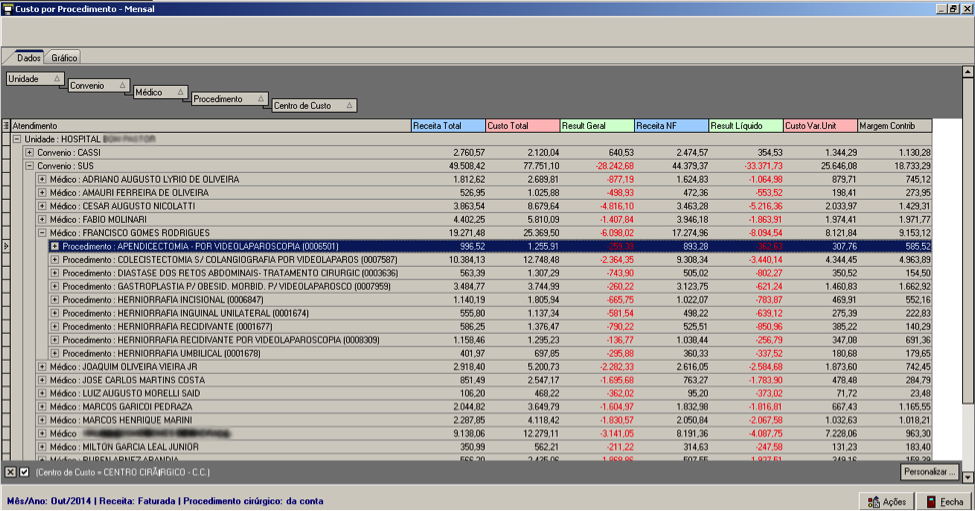Click the Centro de Custo grouping field
The height and width of the screenshot is (511, 975).
point(314,106)
